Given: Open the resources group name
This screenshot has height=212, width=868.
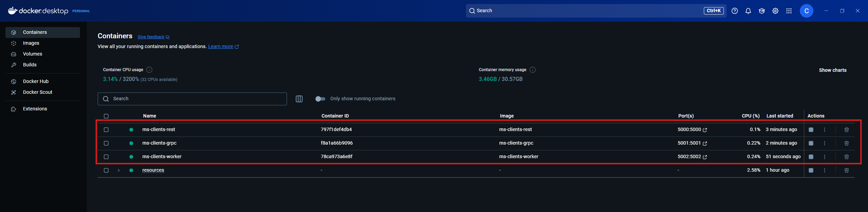Looking at the screenshot, I should tap(153, 170).
